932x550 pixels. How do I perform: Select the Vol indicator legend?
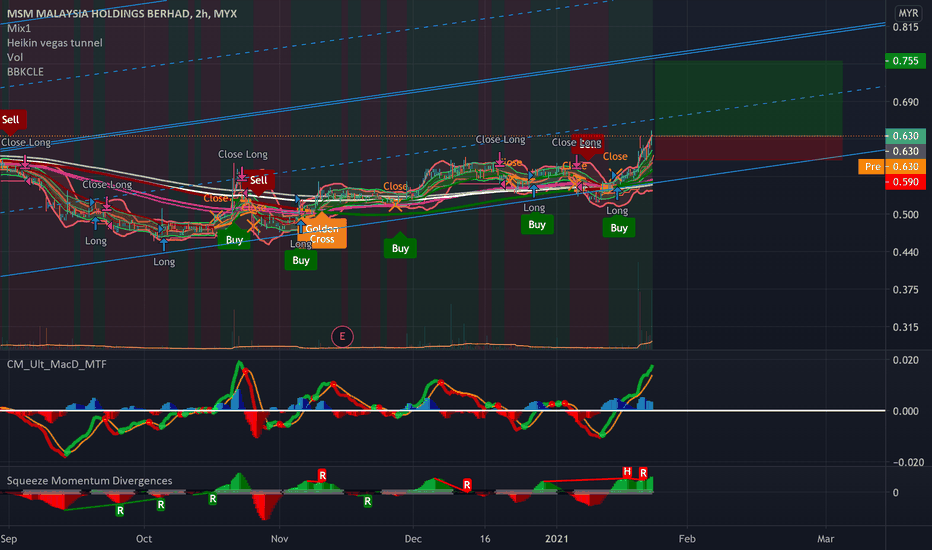coord(15,57)
